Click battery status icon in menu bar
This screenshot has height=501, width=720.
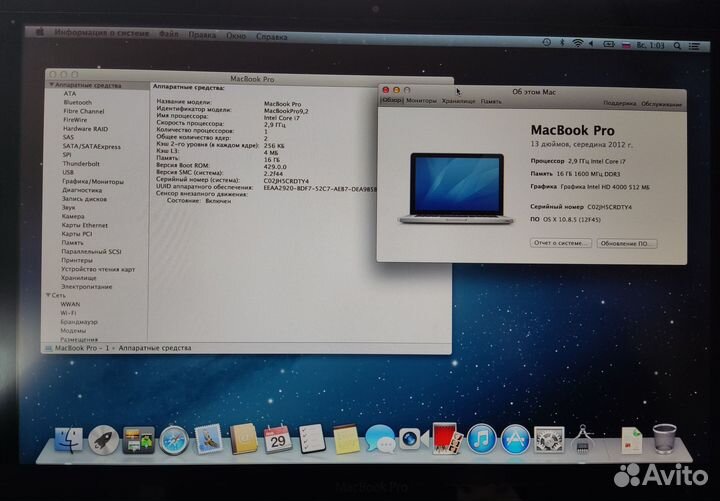pyautogui.click(x=608, y=44)
